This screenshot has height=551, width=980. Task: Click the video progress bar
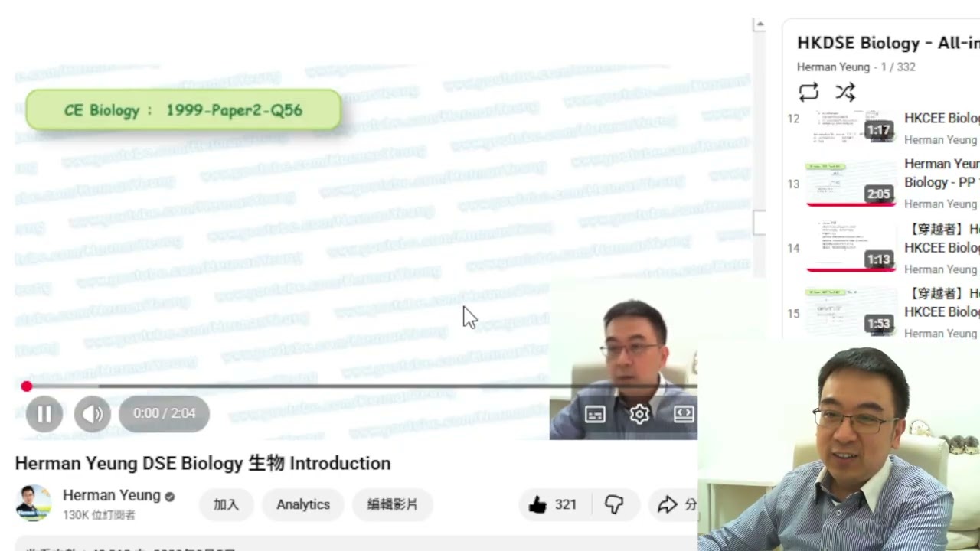360,386
